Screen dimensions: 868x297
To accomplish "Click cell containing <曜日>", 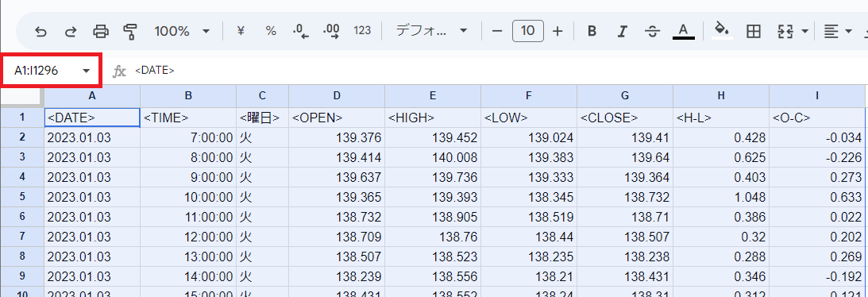I will coord(262,118).
